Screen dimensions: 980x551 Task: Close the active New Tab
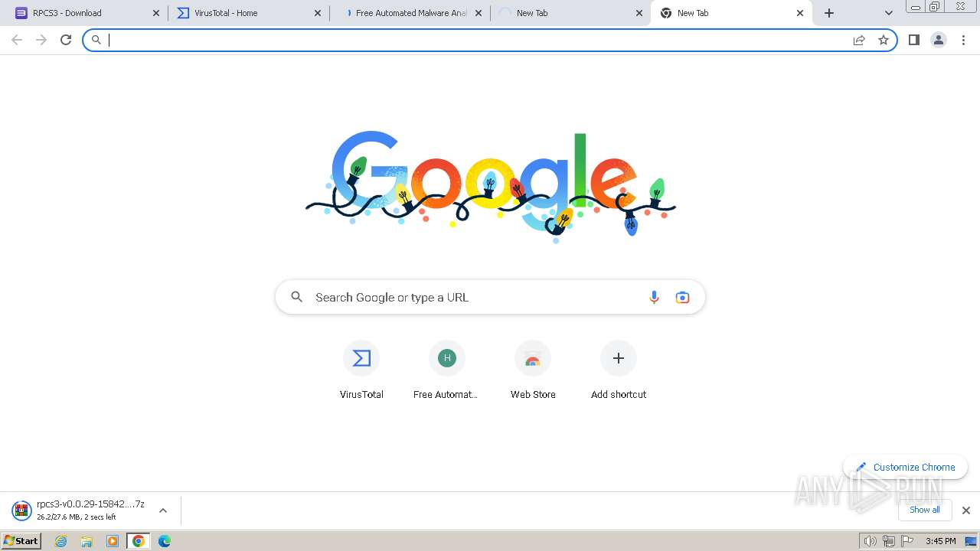(800, 13)
